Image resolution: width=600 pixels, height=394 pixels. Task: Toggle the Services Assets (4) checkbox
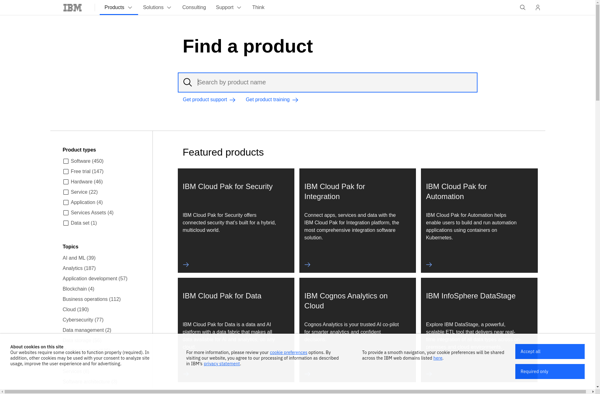tap(66, 213)
